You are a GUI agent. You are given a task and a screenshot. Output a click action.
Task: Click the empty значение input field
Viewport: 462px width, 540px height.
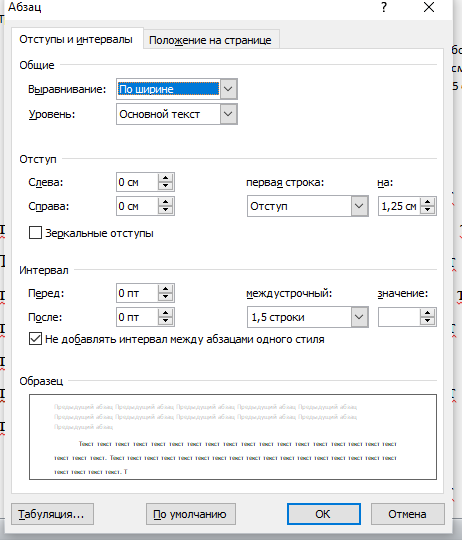tap(399, 317)
